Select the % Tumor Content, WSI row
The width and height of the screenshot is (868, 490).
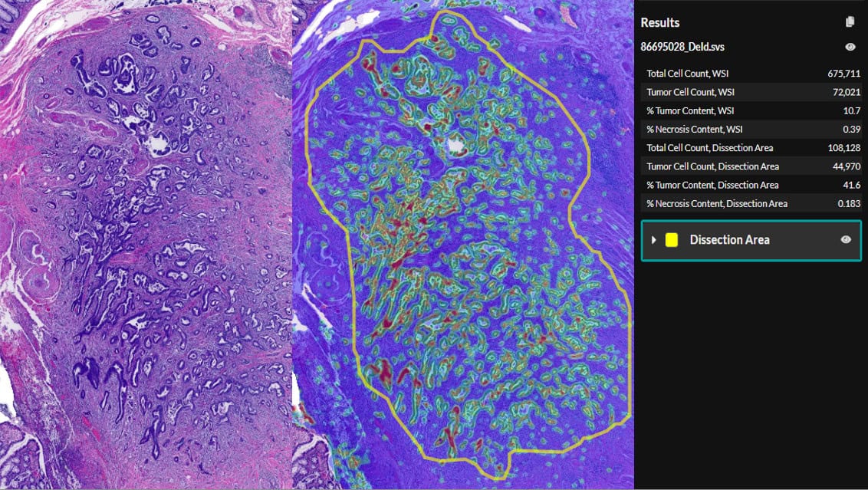[753, 110]
